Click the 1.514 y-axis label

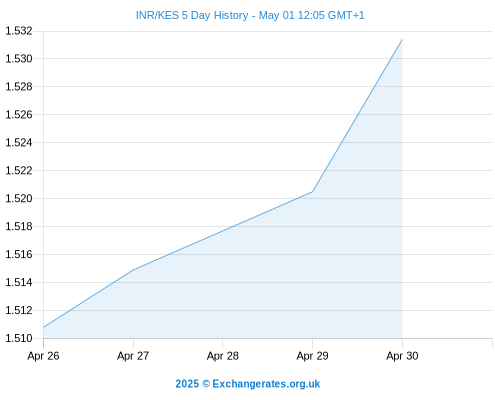click(19, 282)
